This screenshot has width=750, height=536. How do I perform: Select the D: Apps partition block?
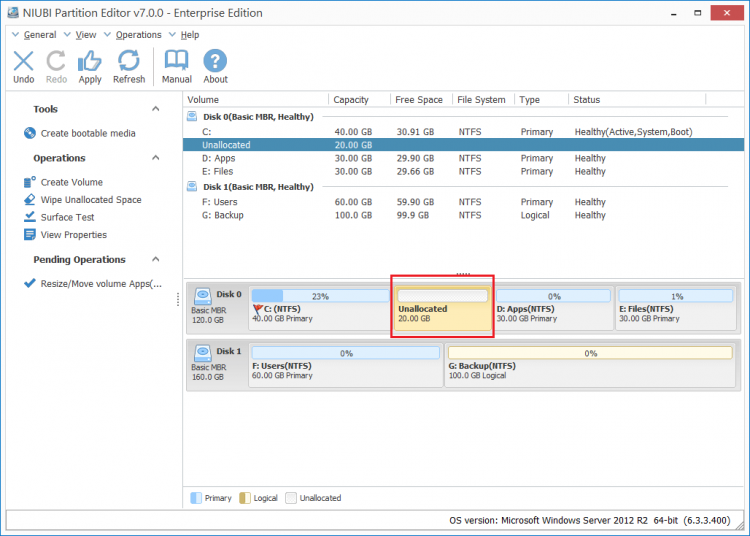[x=553, y=309]
